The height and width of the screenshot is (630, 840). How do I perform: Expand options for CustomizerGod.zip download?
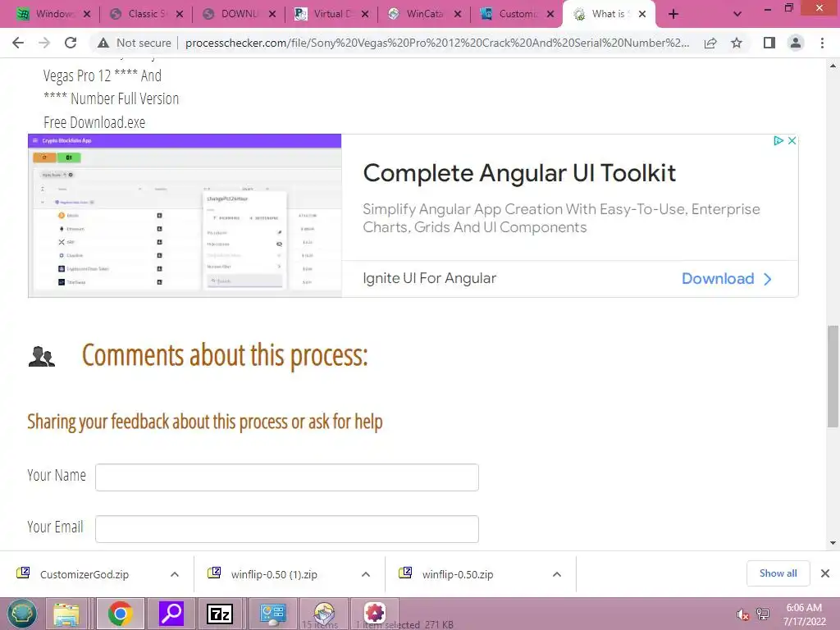tap(175, 574)
